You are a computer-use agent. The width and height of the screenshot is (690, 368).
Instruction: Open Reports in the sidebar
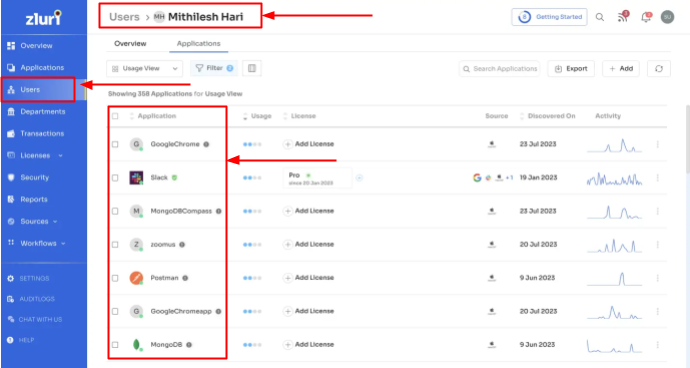pos(27,199)
